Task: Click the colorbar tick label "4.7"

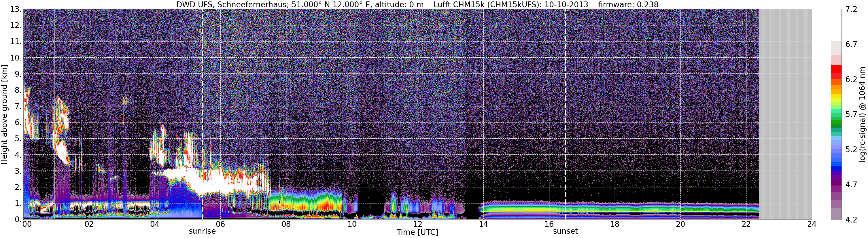Action: pyautogui.click(x=851, y=185)
